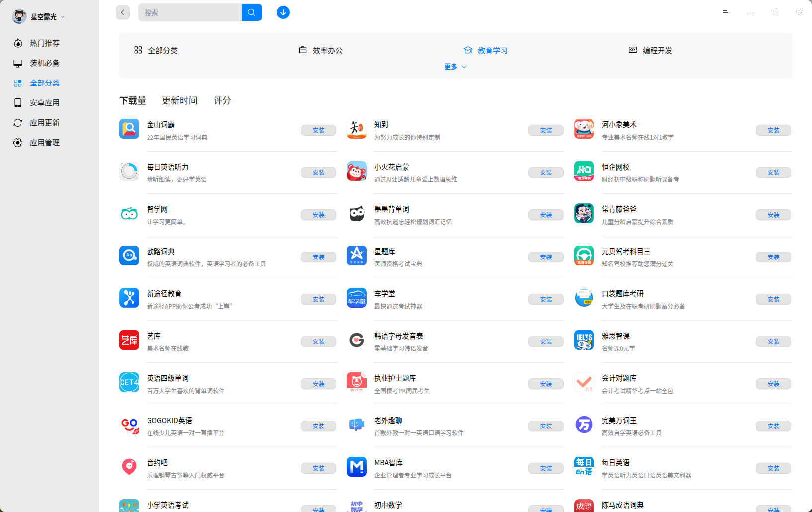812x512 pixels.
Task: Open the 元贝驾考科目三 app icon
Action: coord(584,256)
